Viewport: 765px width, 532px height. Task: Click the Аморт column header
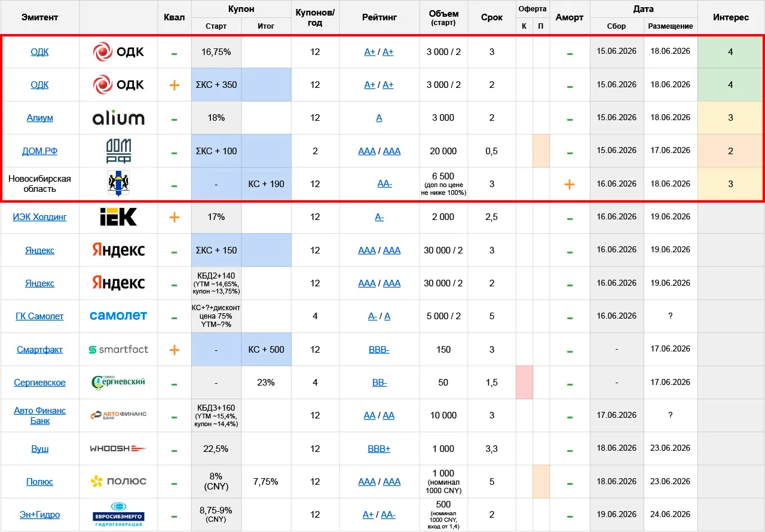point(570,17)
